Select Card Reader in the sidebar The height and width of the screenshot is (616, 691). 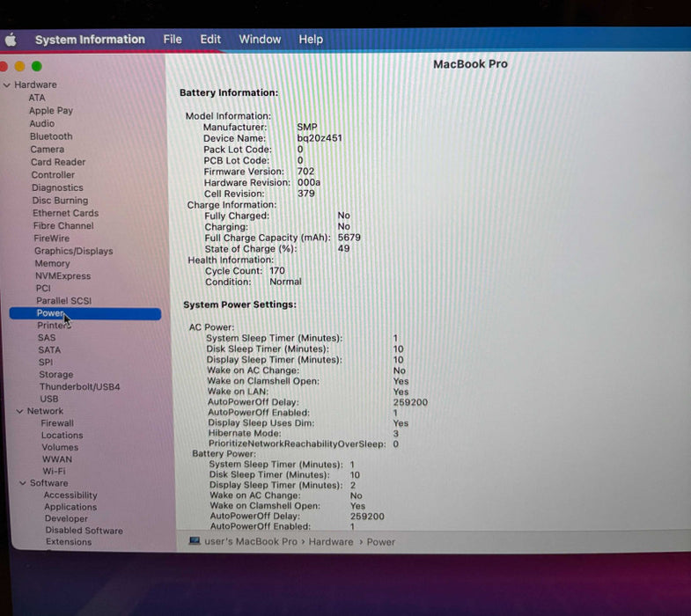point(58,162)
